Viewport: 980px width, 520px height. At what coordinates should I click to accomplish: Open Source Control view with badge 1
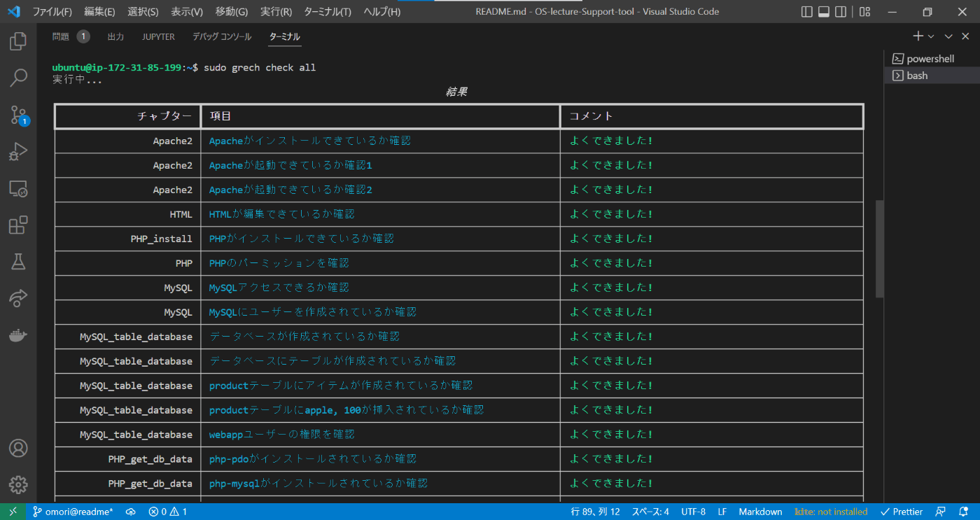coord(18,115)
